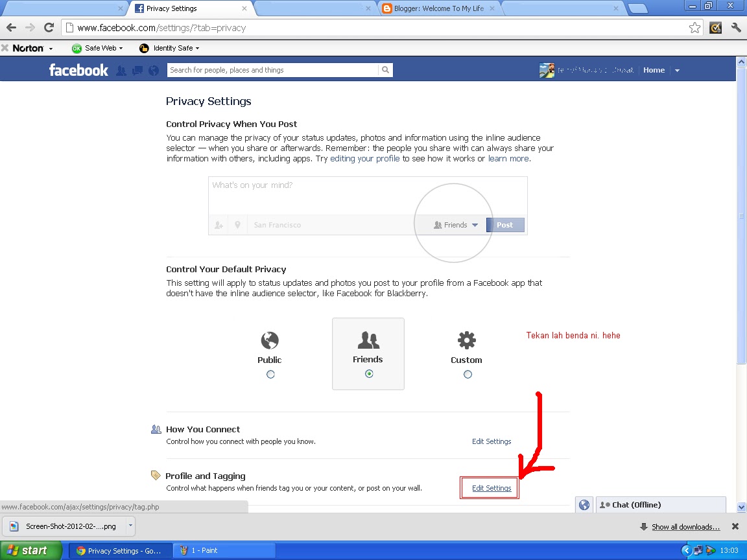Screen dimensions: 747x560
Task: Bookmark this page with the star icon
Action: pyautogui.click(x=694, y=28)
